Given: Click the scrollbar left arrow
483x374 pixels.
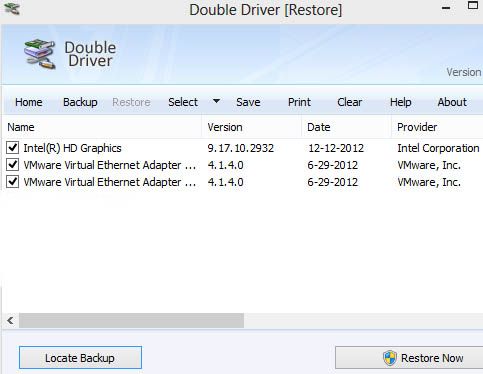Looking at the screenshot, I should coord(10,321).
